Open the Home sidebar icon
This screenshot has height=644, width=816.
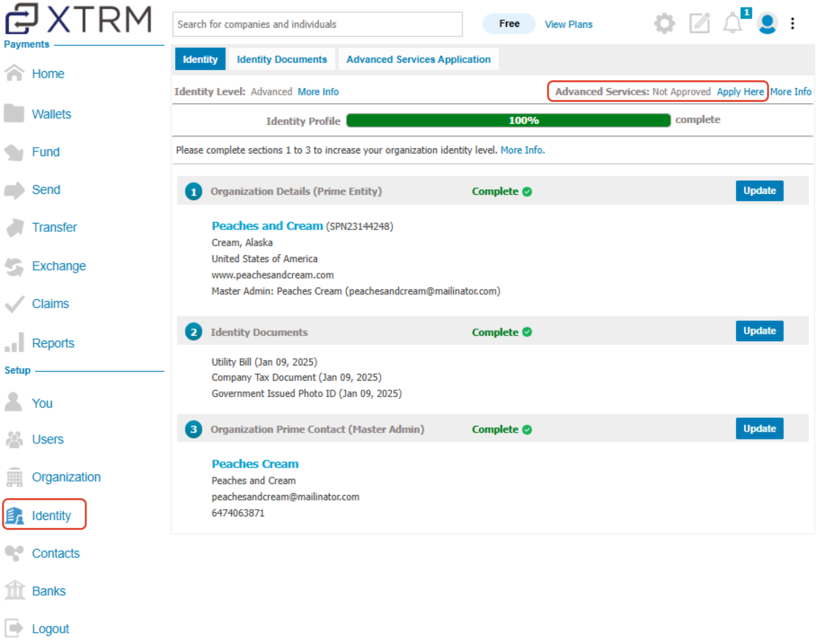pyautogui.click(x=14, y=73)
